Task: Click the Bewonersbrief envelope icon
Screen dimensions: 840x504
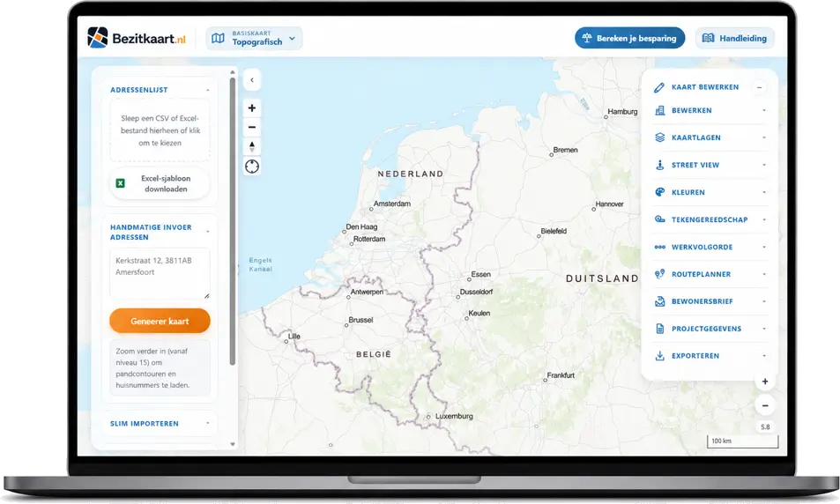Action: [x=660, y=301]
